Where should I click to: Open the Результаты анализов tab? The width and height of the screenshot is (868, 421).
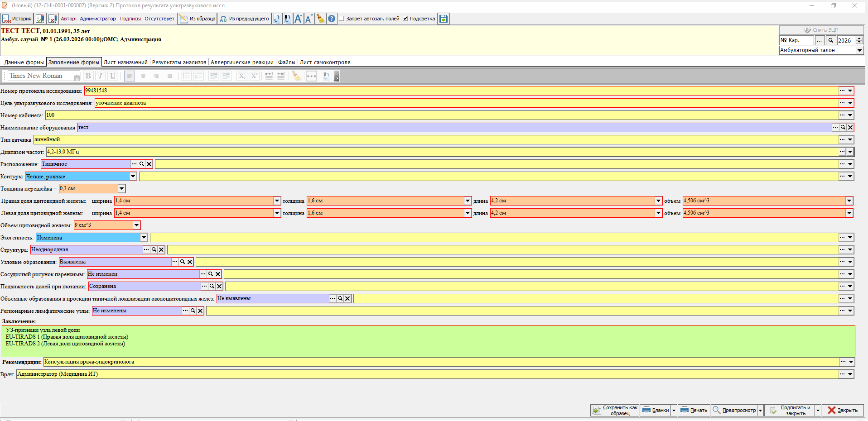pos(179,62)
